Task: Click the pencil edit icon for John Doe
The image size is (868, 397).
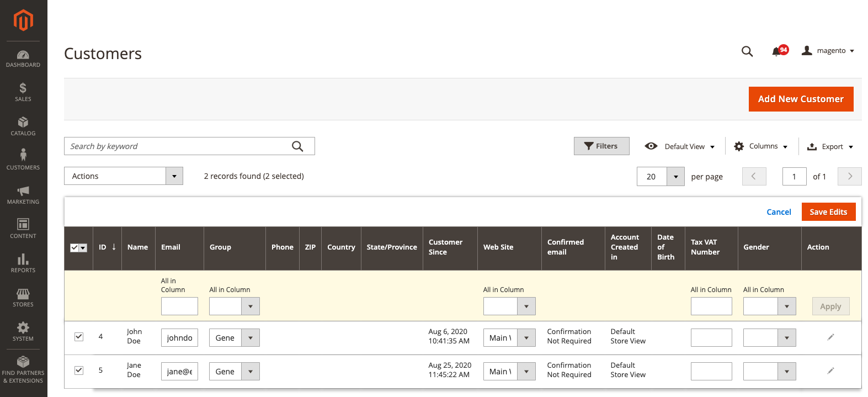Action: click(830, 337)
